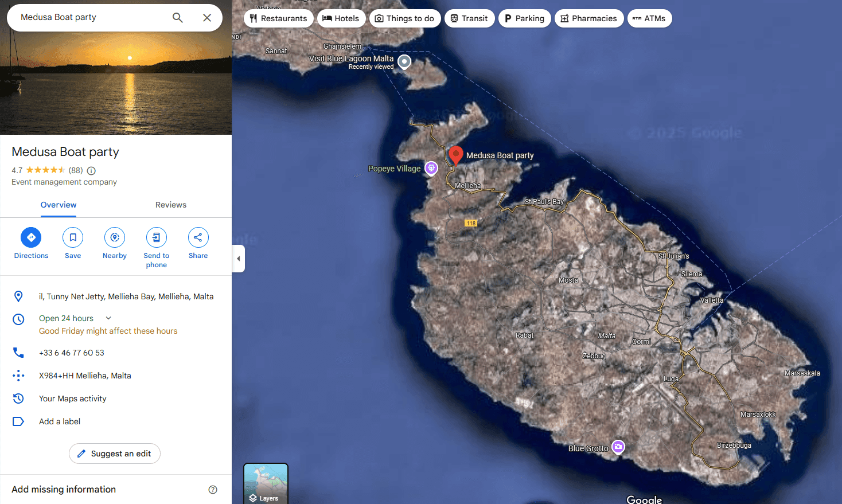Click the address location pin icon

[18, 296]
